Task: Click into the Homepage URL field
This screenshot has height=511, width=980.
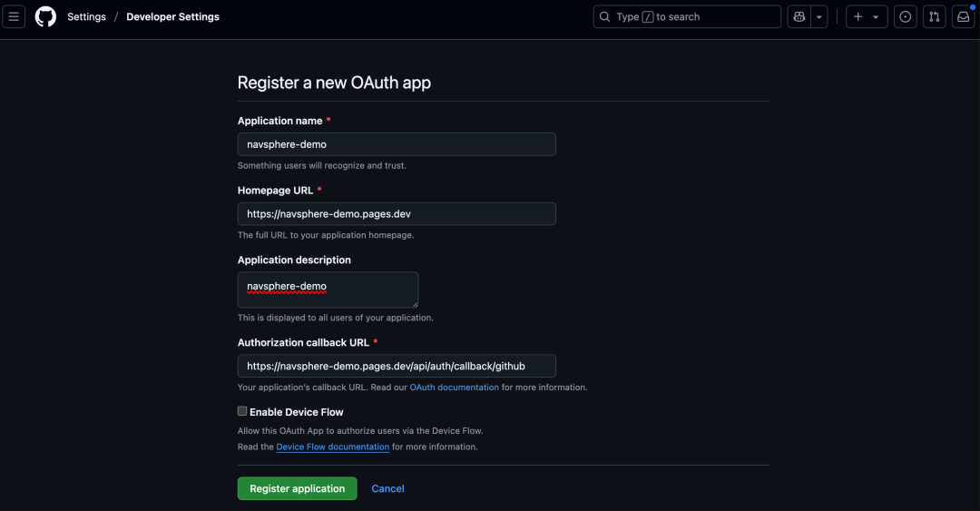Action: pyautogui.click(x=397, y=214)
